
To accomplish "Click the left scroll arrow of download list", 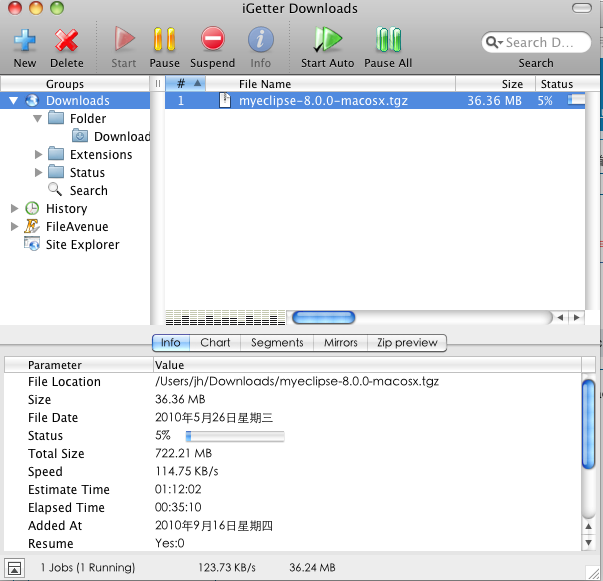I will 560,318.
